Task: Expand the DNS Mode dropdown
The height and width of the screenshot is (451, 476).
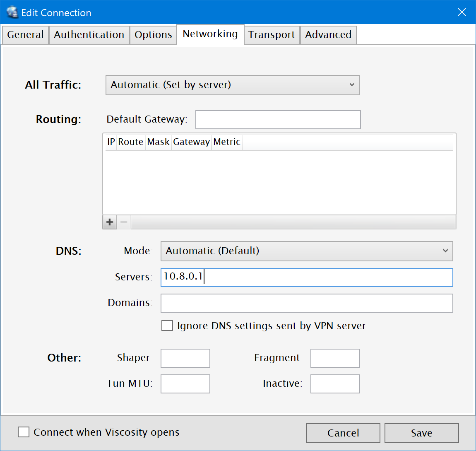Action: point(306,251)
